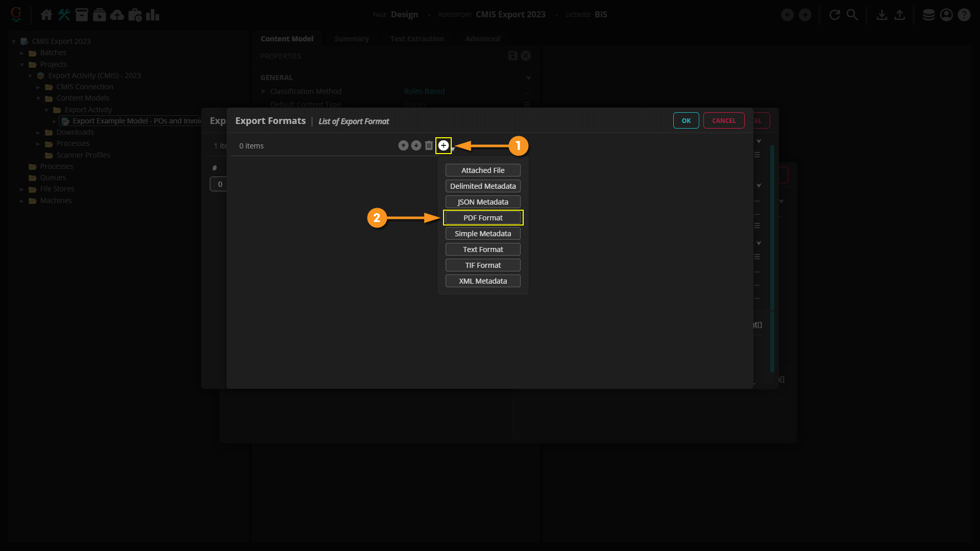Click the help question mark icon
The width and height of the screenshot is (980, 551).
964,15
